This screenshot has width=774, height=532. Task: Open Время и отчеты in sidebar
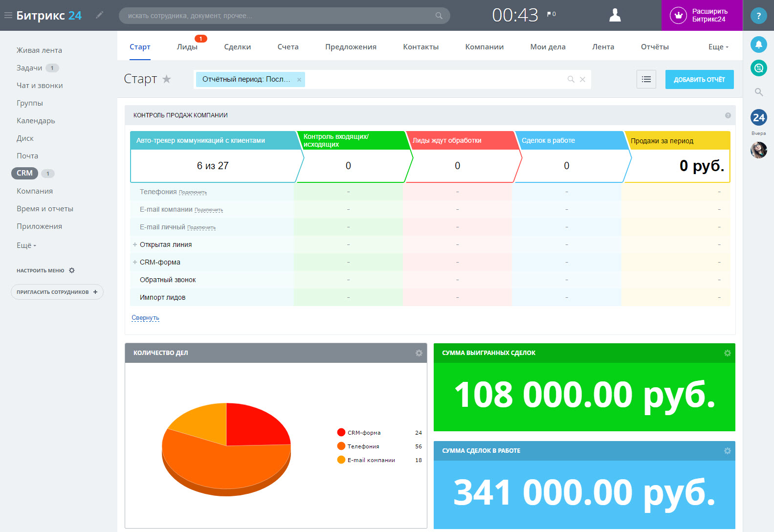(x=45, y=209)
